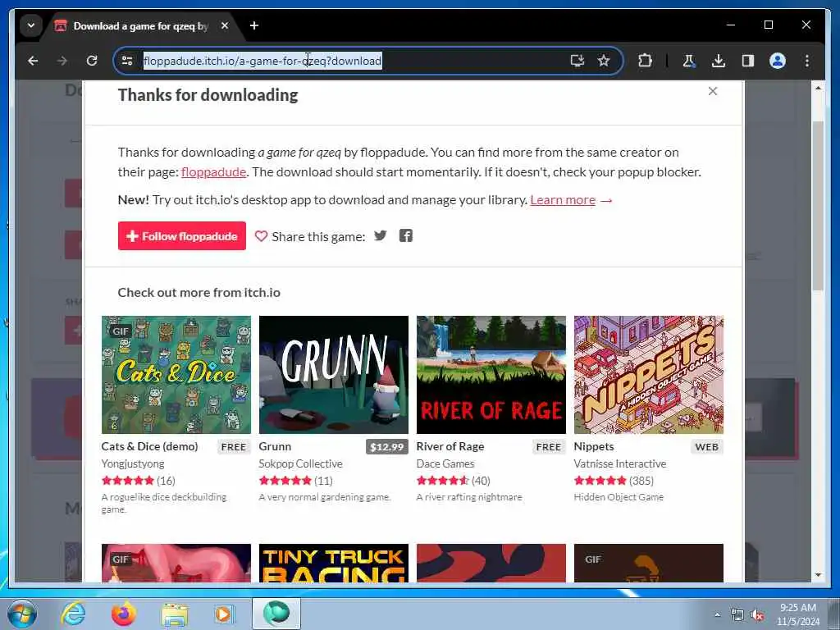Click the 'Cats & Dice (demo)' title
Screen dimensions: 840x630
149,446
